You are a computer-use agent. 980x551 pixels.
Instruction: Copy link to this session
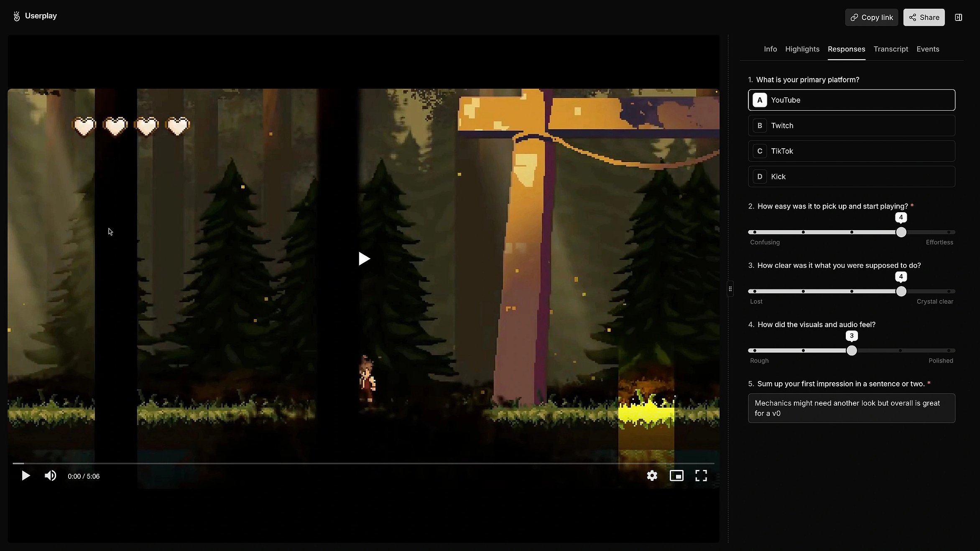click(x=871, y=18)
